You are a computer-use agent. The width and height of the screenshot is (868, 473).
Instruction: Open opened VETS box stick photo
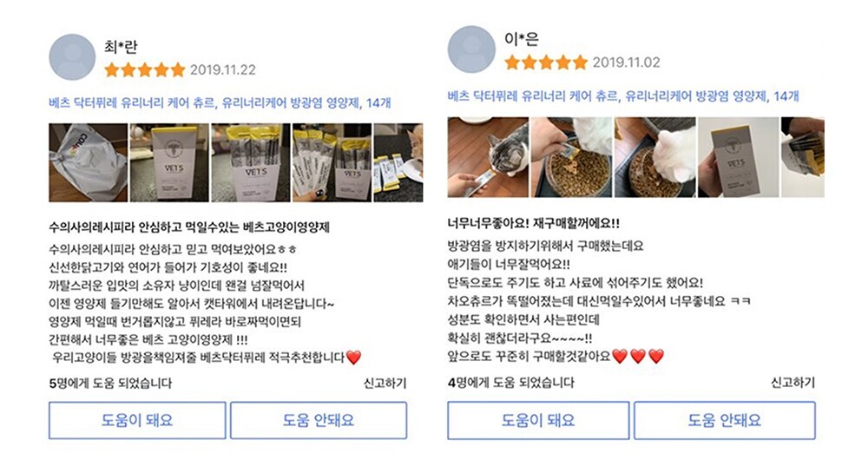point(251,162)
